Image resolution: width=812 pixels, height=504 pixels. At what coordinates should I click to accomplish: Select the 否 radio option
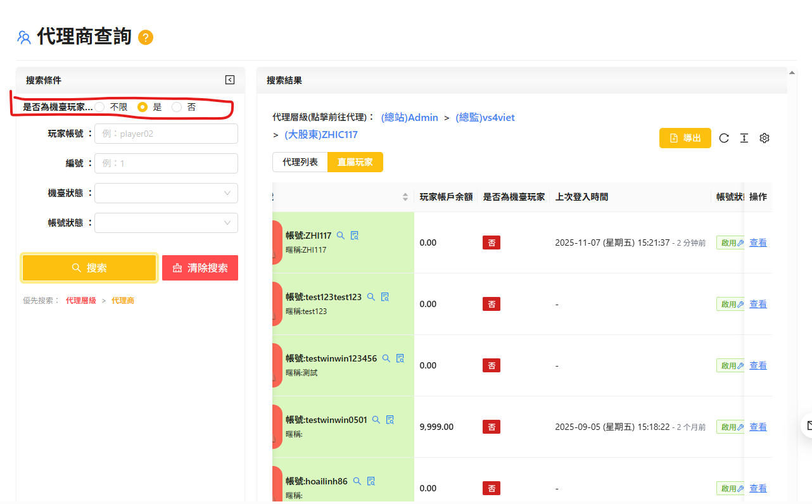tap(177, 107)
